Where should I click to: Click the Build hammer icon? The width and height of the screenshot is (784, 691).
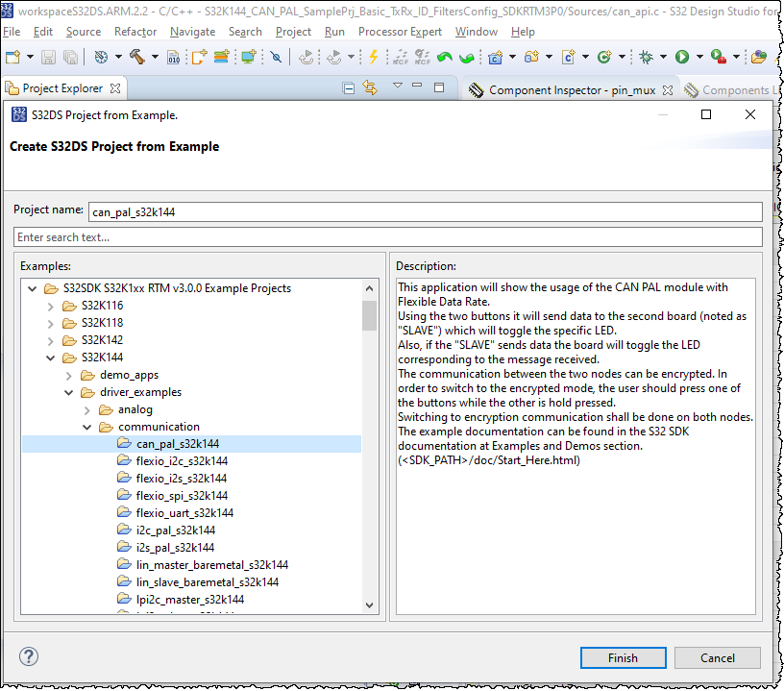pos(137,57)
